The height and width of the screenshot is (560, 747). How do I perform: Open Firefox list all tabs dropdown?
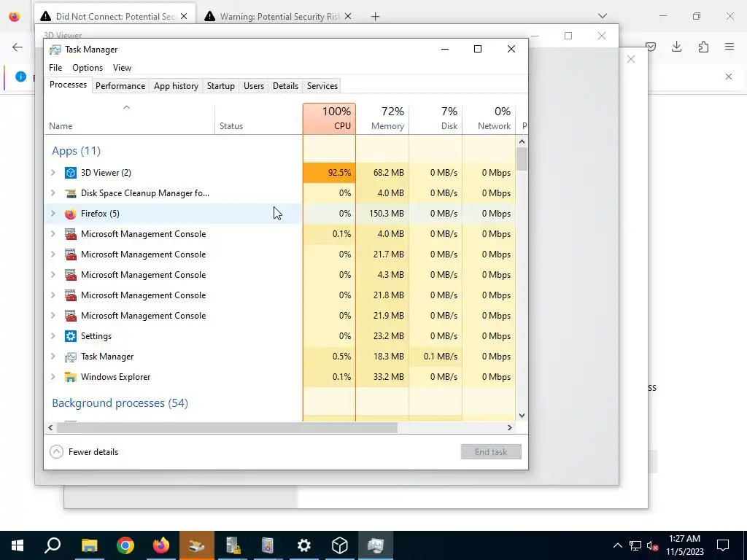pyautogui.click(x=602, y=16)
